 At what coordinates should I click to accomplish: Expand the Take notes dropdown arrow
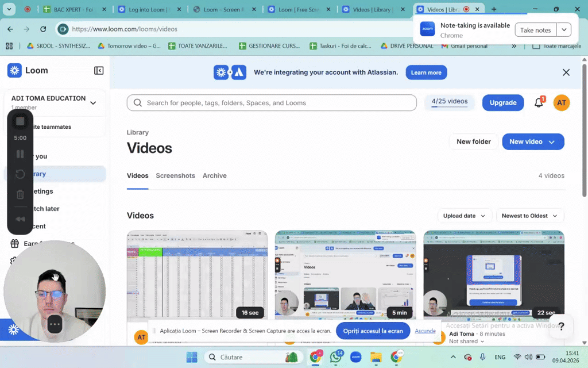point(564,30)
